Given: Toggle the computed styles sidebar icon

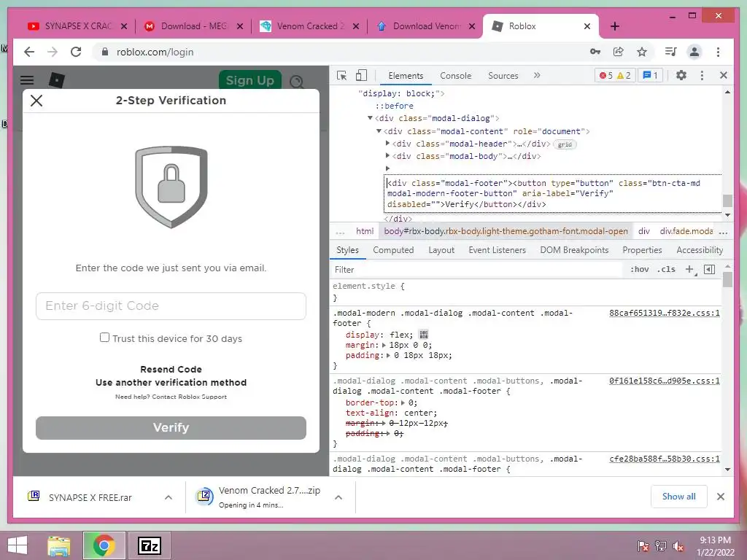Looking at the screenshot, I should (x=709, y=270).
